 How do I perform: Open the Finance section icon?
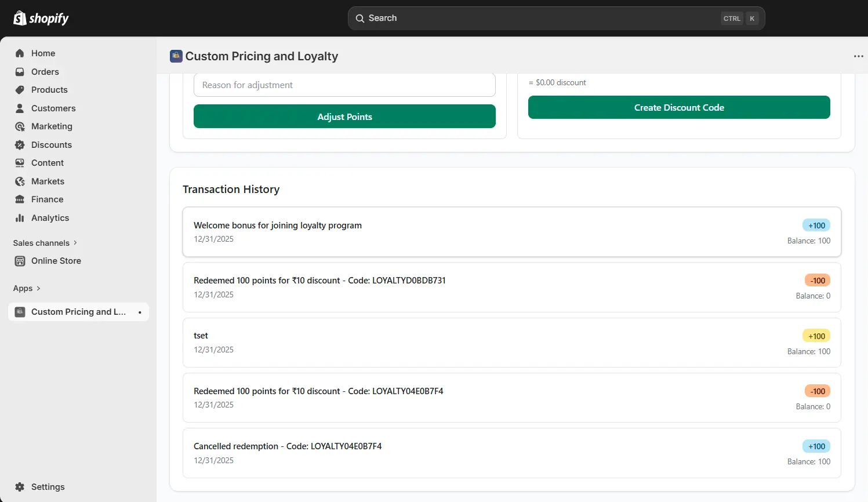pos(20,199)
